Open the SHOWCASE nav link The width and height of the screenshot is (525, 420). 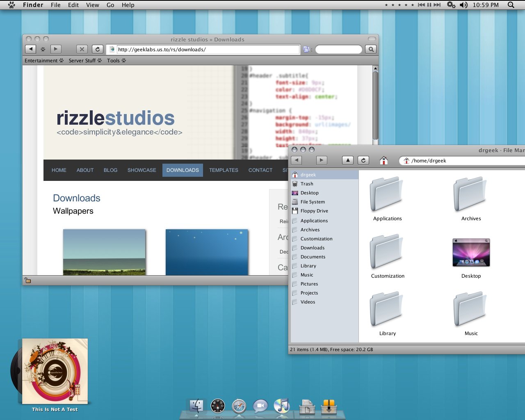point(142,170)
